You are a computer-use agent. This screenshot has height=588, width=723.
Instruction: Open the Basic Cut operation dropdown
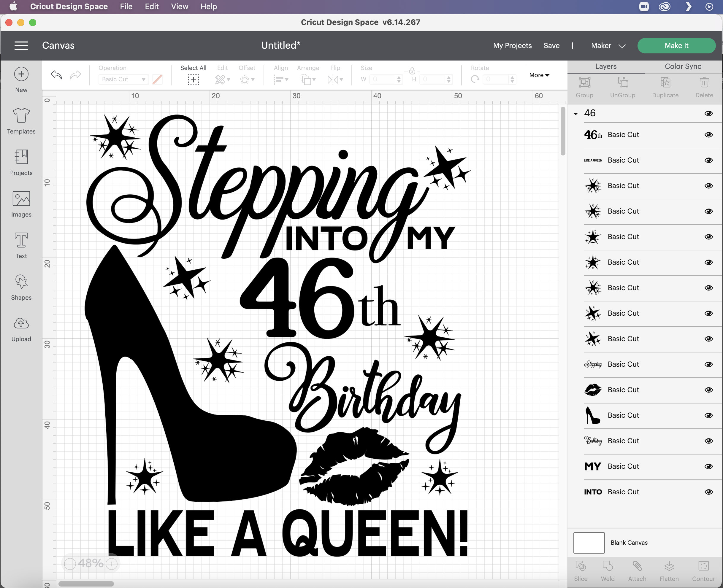coord(123,79)
